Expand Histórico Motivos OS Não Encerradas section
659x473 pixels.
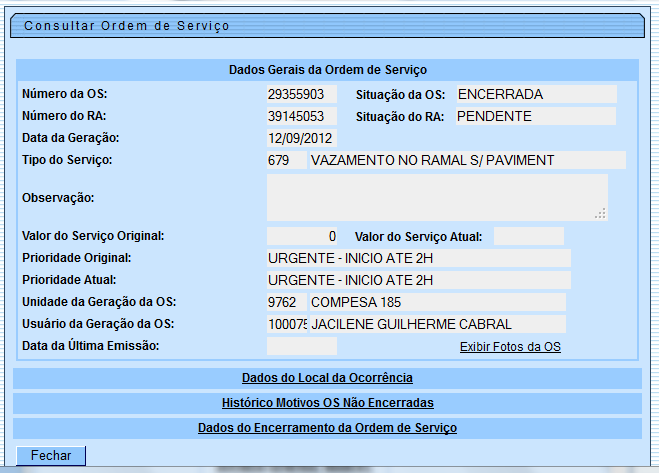click(x=327, y=403)
